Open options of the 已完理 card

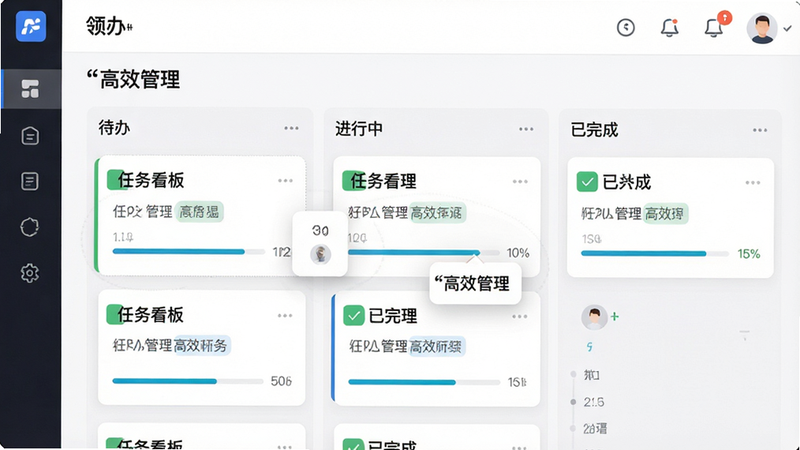[x=519, y=317]
